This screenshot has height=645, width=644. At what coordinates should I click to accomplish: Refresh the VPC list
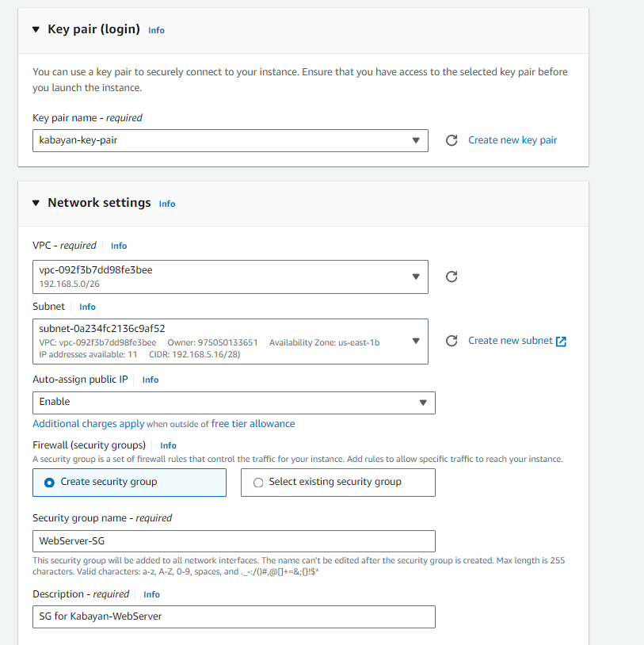click(452, 277)
